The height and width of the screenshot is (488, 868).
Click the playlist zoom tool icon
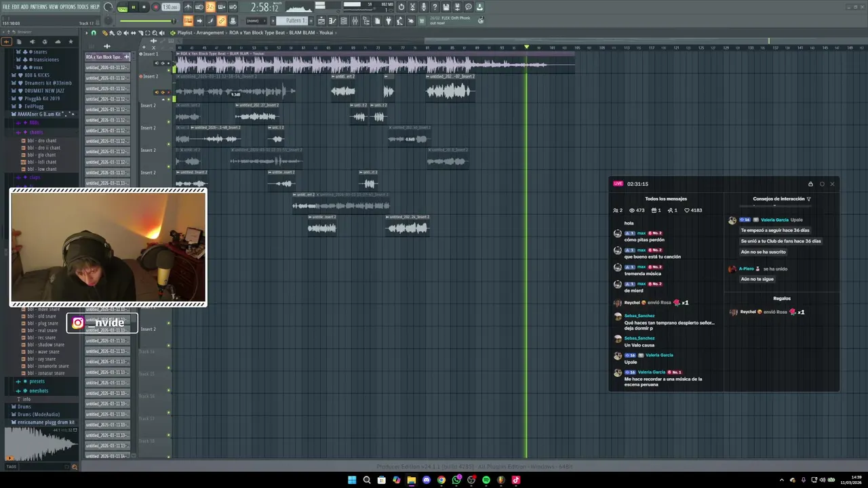(155, 33)
